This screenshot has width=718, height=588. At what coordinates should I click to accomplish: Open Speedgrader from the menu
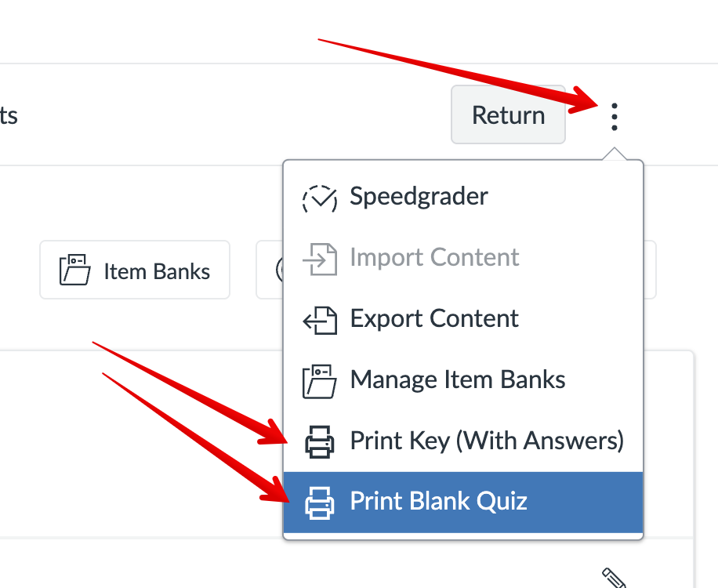point(419,196)
